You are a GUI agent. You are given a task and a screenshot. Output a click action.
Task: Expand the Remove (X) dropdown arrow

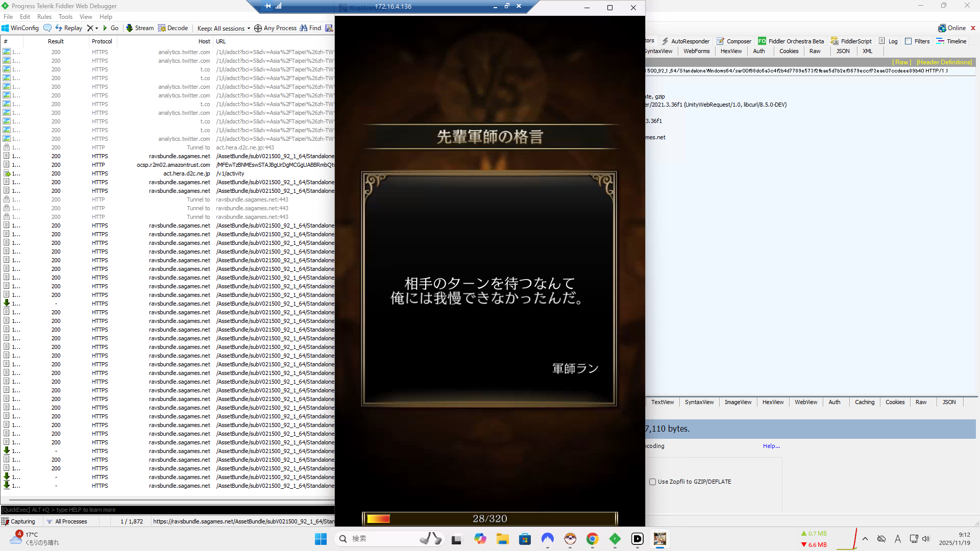(96, 28)
